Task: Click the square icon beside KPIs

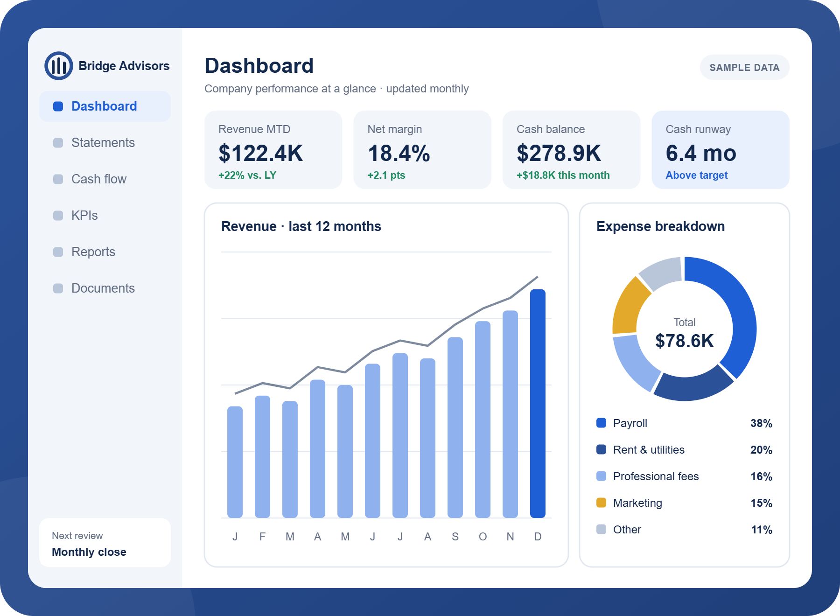Action: 58,216
